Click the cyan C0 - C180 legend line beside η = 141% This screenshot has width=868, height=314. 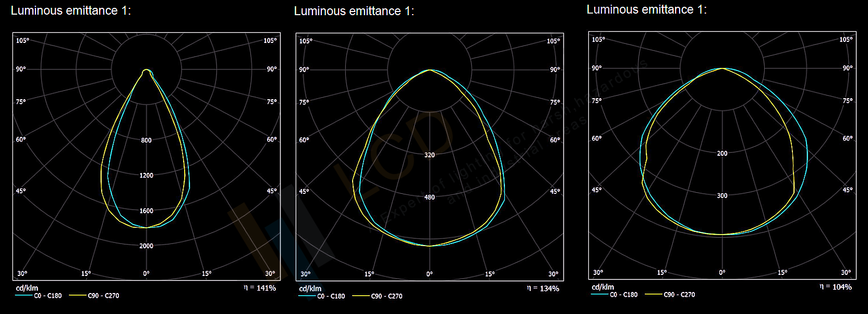click(x=23, y=296)
